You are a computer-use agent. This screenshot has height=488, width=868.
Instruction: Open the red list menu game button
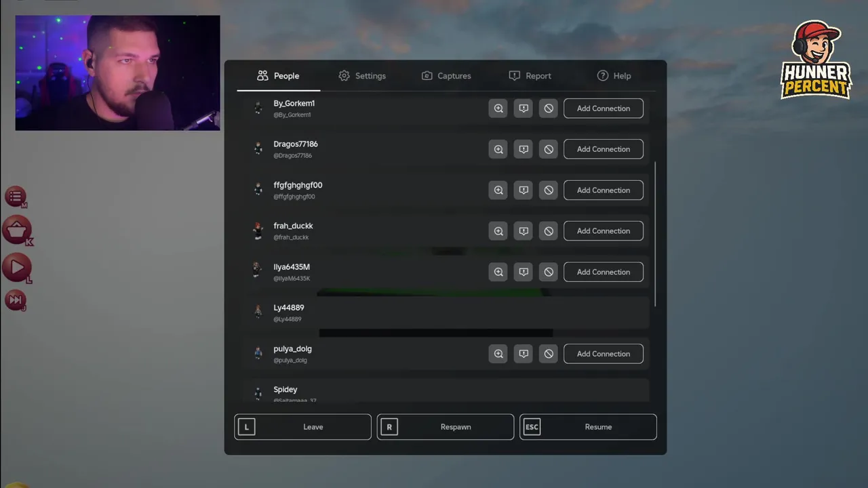(15, 197)
